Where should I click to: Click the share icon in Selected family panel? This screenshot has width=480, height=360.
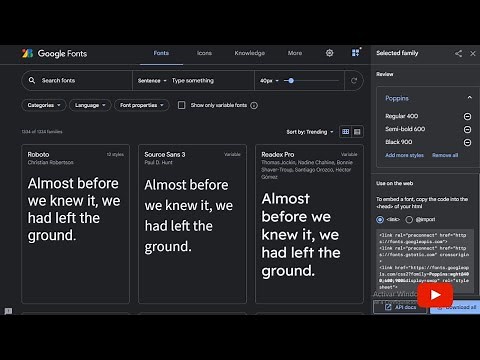[458, 53]
